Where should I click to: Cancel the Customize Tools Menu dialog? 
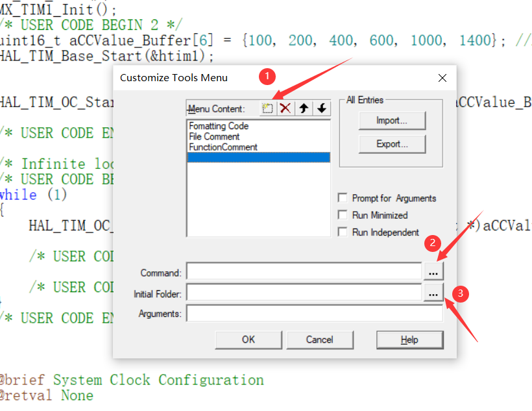(320, 340)
